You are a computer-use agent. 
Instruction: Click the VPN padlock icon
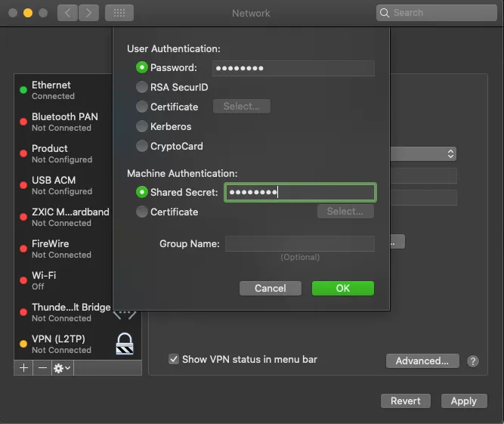pyautogui.click(x=125, y=344)
